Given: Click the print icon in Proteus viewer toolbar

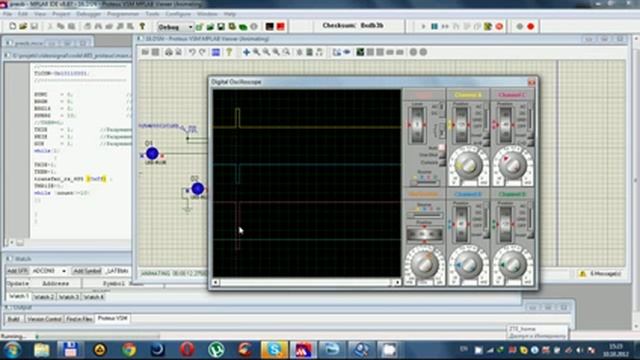Looking at the screenshot, I should coord(168,52).
